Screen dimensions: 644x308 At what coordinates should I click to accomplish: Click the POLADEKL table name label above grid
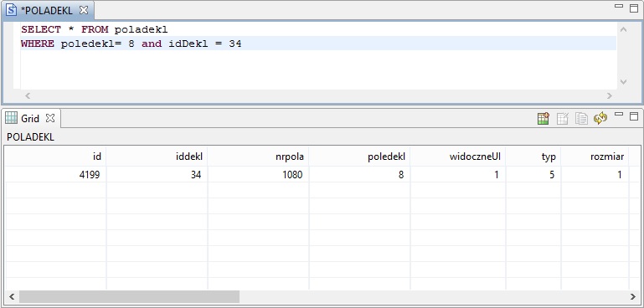pyautogui.click(x=30, y=137)
